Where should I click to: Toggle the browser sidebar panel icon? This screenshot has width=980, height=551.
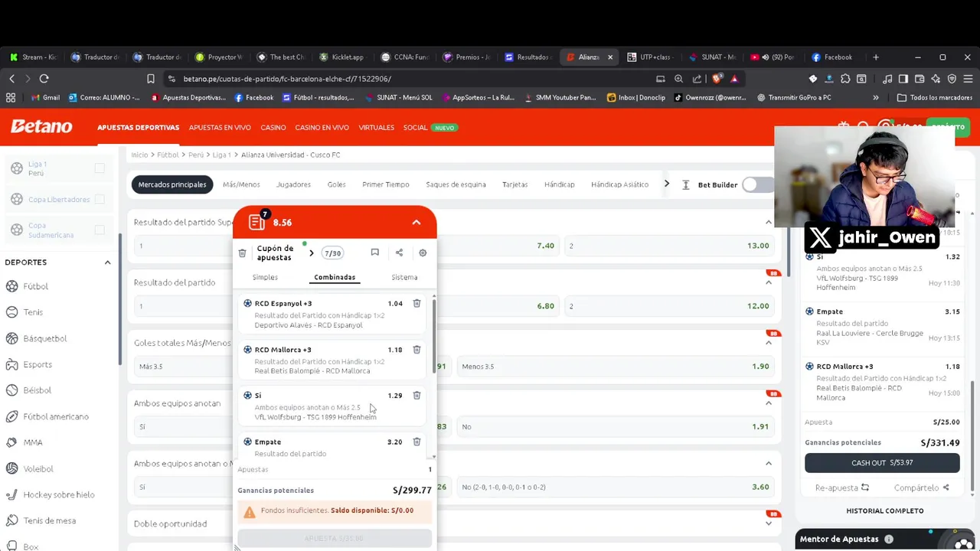tap(903, 79)
